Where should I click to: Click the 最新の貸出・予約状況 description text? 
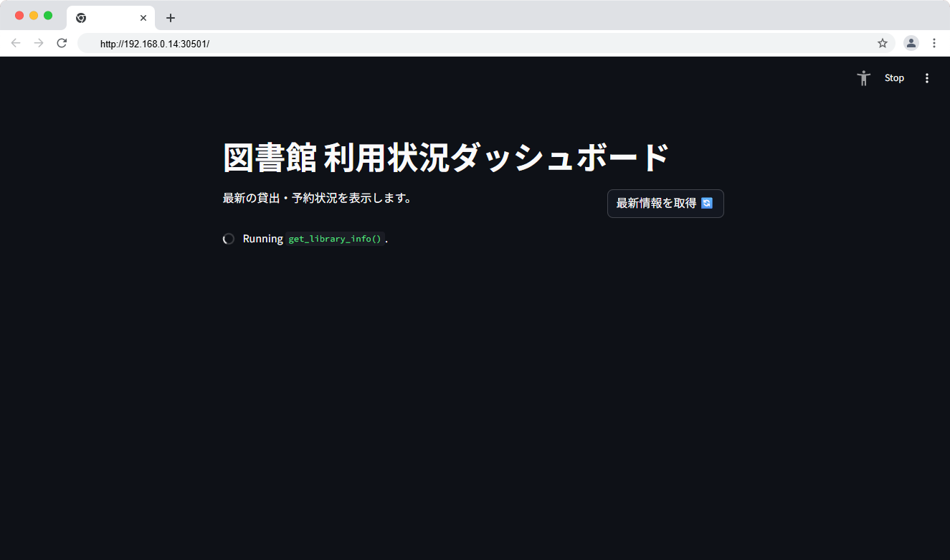(x=318, y=198)
